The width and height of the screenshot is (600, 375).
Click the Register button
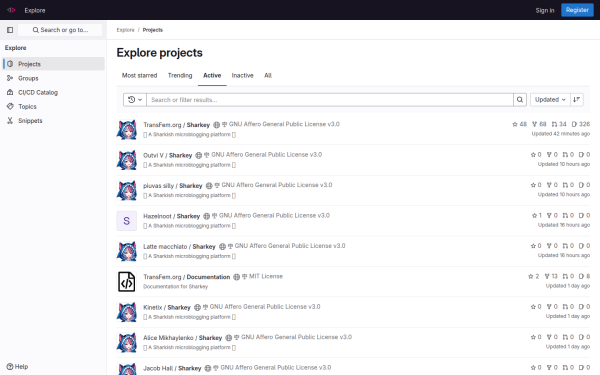pyautogui.click(x=577, y=10)
